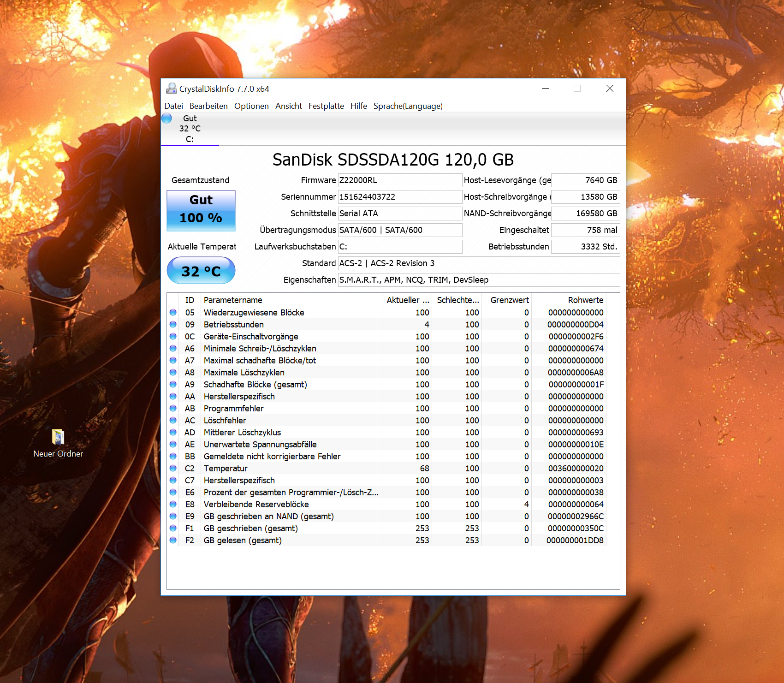This screenshot has width=784, height=683.
Task: Click the NAND-Schreibvorgänge 169580 GB value
Action: coord(585,214)
